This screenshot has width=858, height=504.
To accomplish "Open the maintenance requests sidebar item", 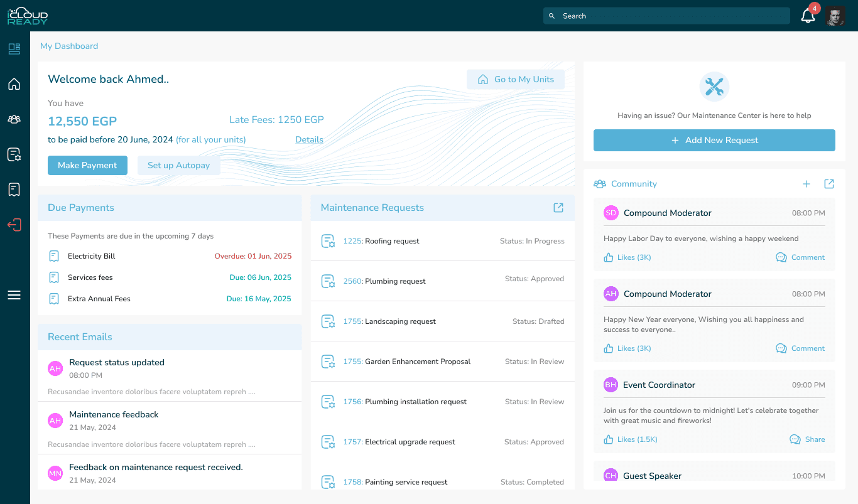I will click(14, 154).
